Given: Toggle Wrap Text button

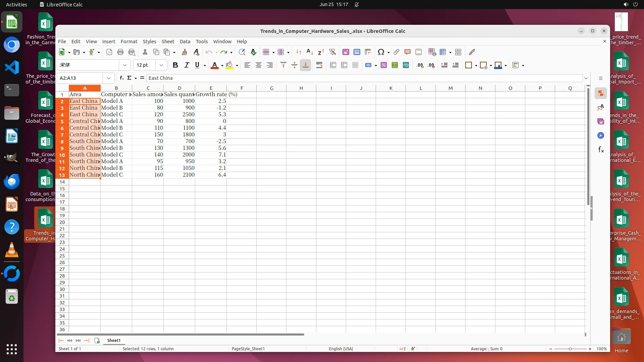Looking at the screenshot, I should (x=319, y=65).
